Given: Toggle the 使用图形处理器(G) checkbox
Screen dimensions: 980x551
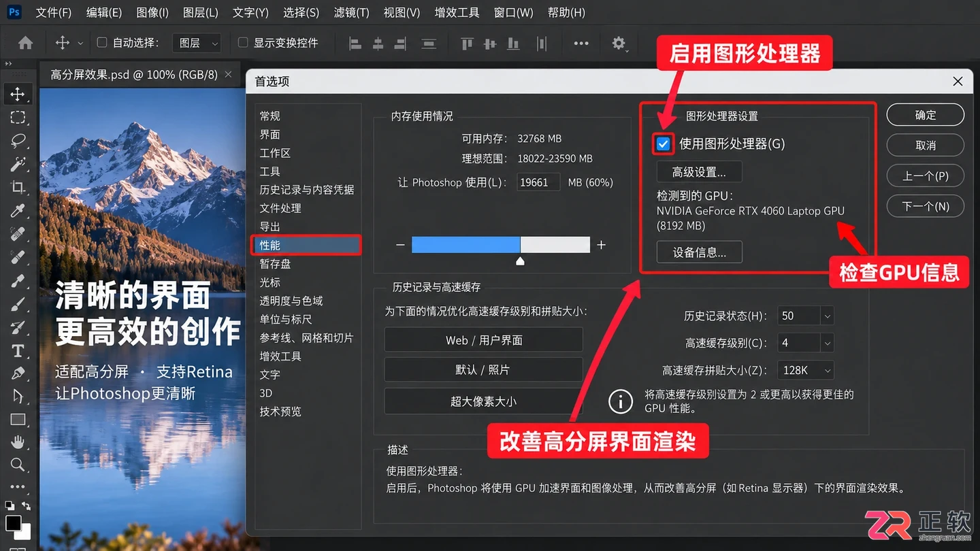Looking at the screenshot, I should [x=663, y=144].
